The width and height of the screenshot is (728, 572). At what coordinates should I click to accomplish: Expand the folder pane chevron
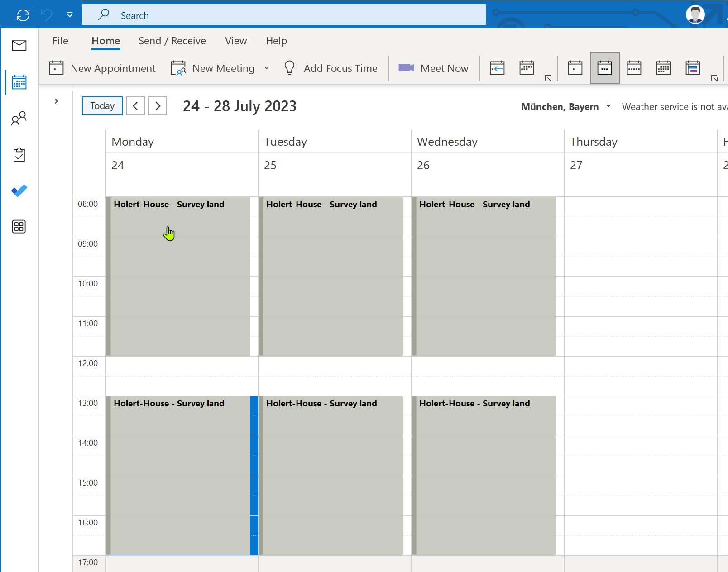click(56, 101)
